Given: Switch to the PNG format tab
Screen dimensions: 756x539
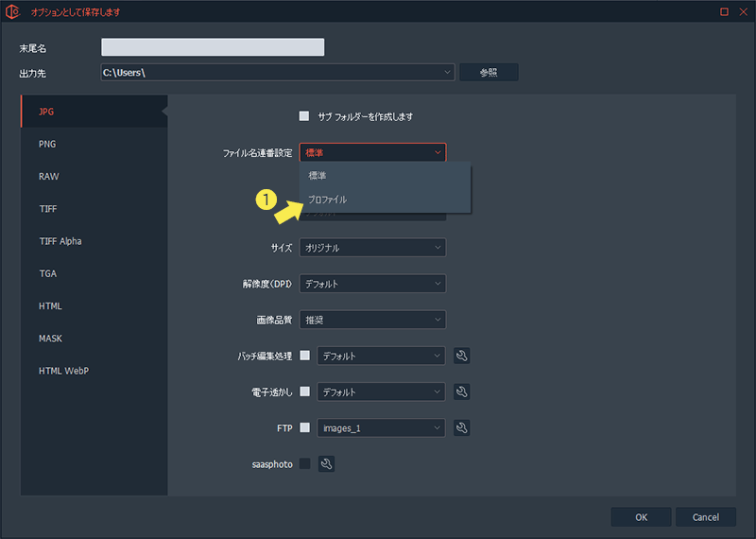Looking at the screenshot, I should coord(47,145).
